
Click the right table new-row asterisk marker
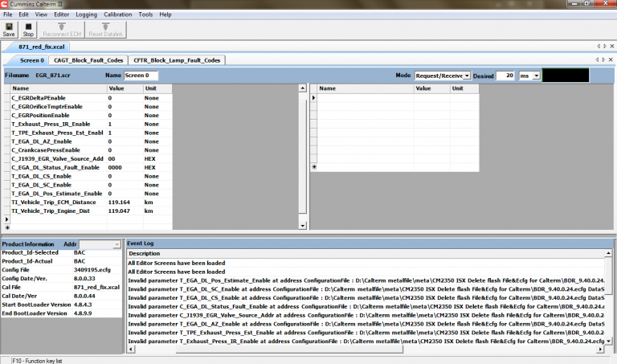pos(314,167)
